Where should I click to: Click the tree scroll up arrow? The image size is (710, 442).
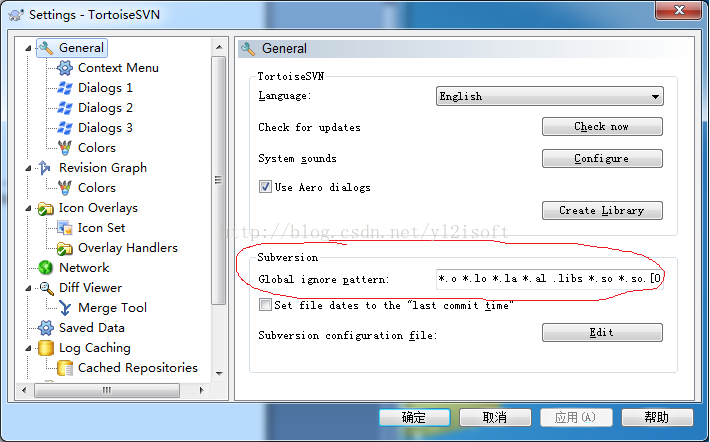pos(219,47)
